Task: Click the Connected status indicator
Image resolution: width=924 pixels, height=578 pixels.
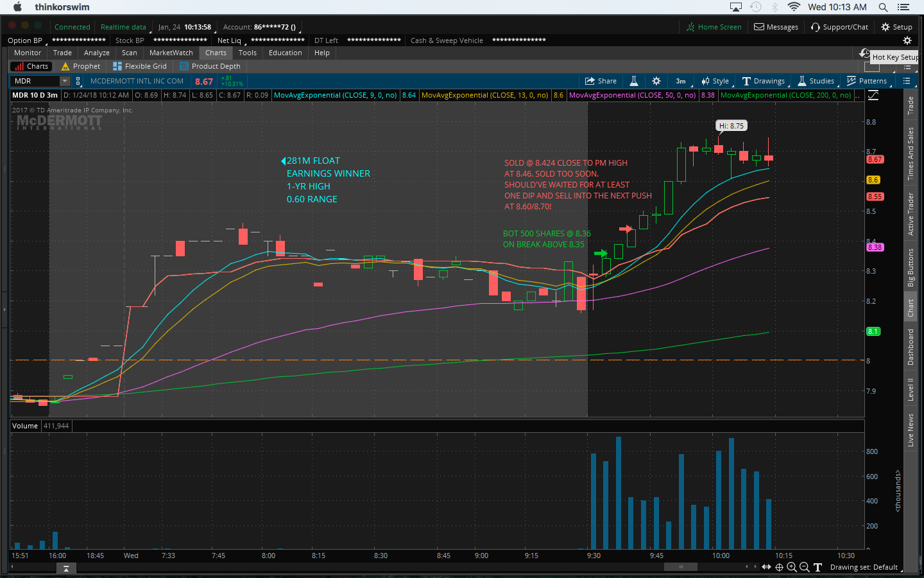Action: coord(73,27)
